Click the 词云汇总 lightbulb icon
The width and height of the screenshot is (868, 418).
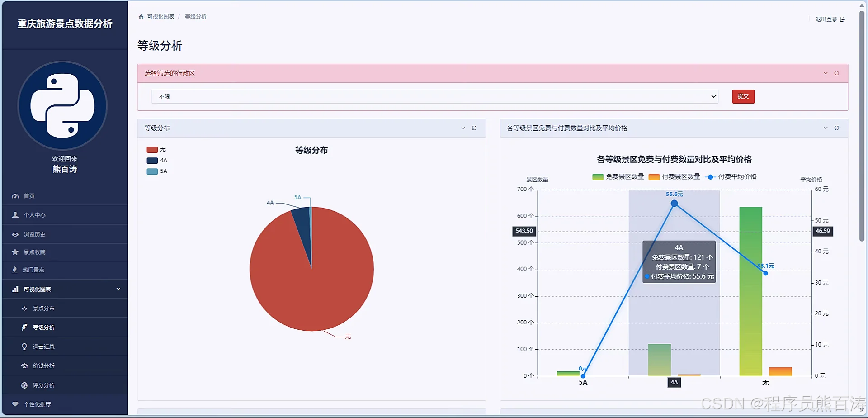point(24,347)
